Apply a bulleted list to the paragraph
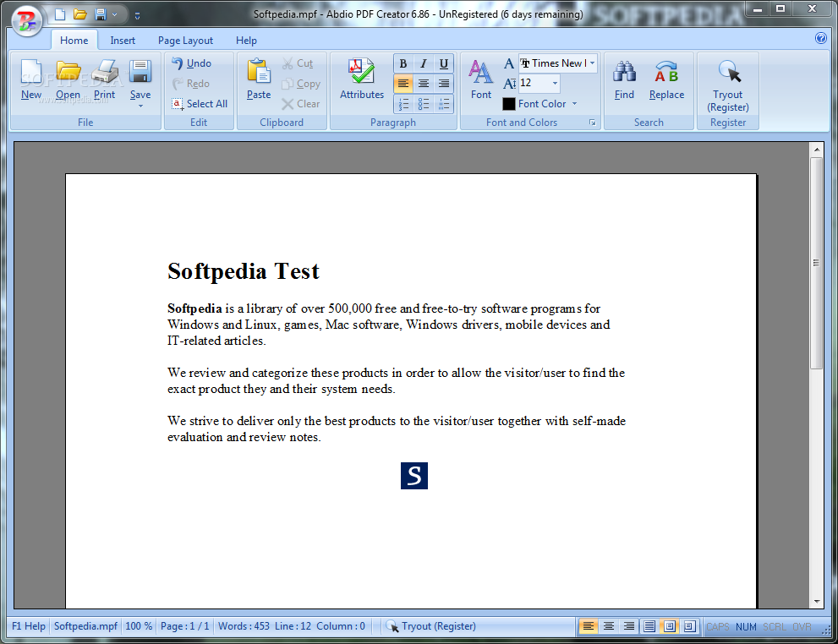This screenshot has height=644, width=838. coord(424,104)
